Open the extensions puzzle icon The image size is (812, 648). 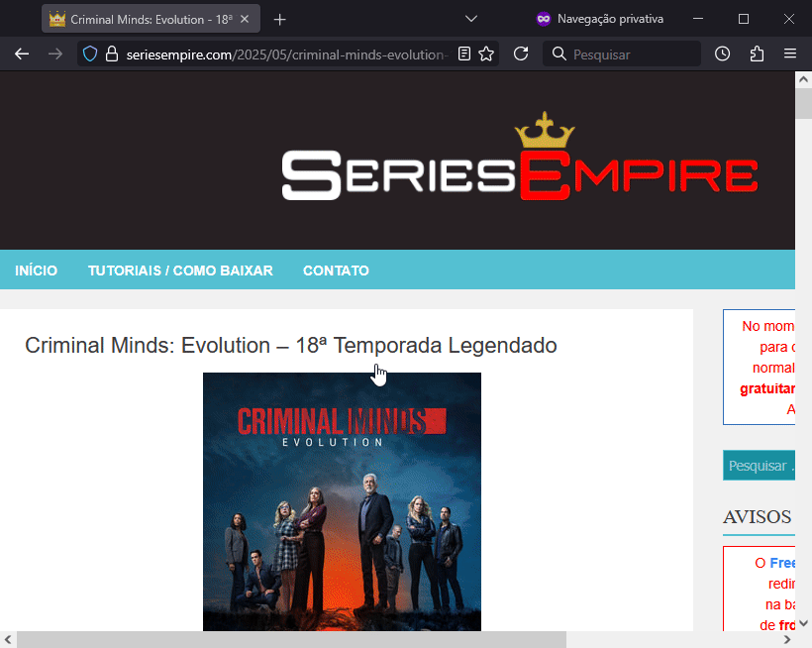(757, 54)
